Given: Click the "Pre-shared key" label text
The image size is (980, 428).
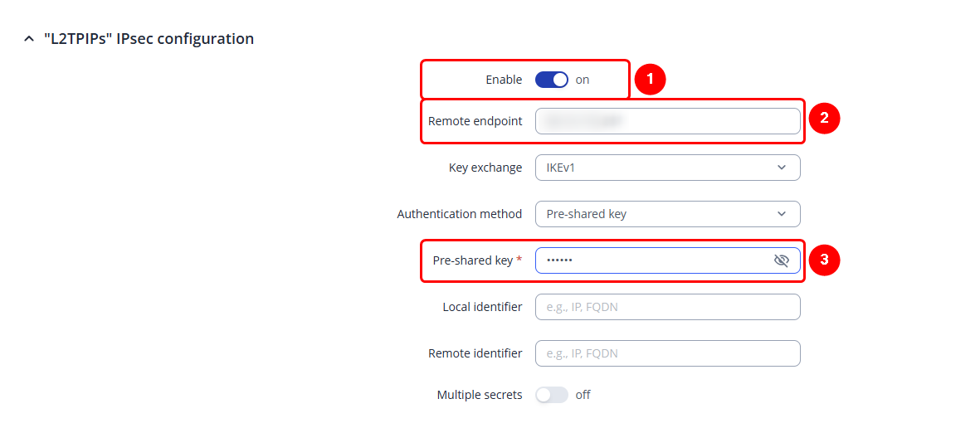Looking at the screenshot, I should pyautogui.click(x=472, y=260).
